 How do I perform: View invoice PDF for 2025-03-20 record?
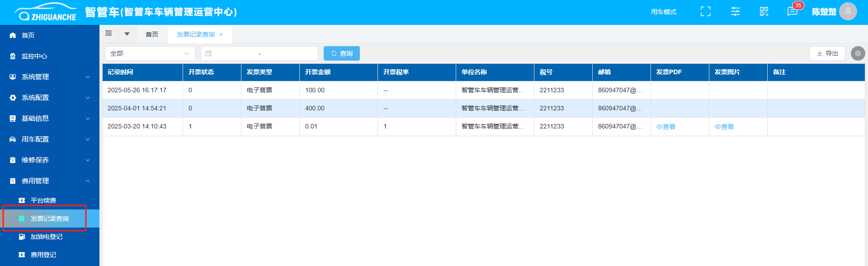(666, 127)
